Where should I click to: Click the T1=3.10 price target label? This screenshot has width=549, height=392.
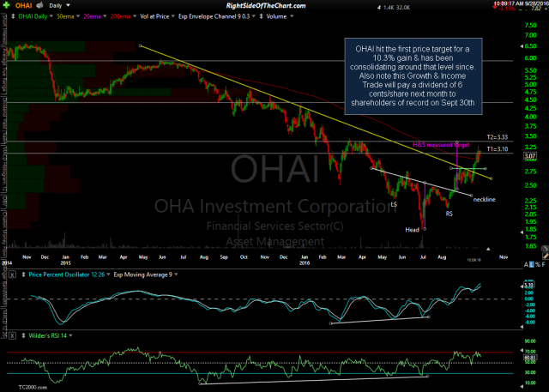498,149
